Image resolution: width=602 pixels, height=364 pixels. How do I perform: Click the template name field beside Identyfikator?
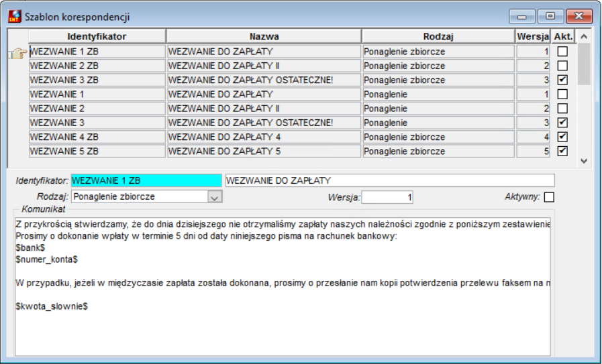(390, 180)
